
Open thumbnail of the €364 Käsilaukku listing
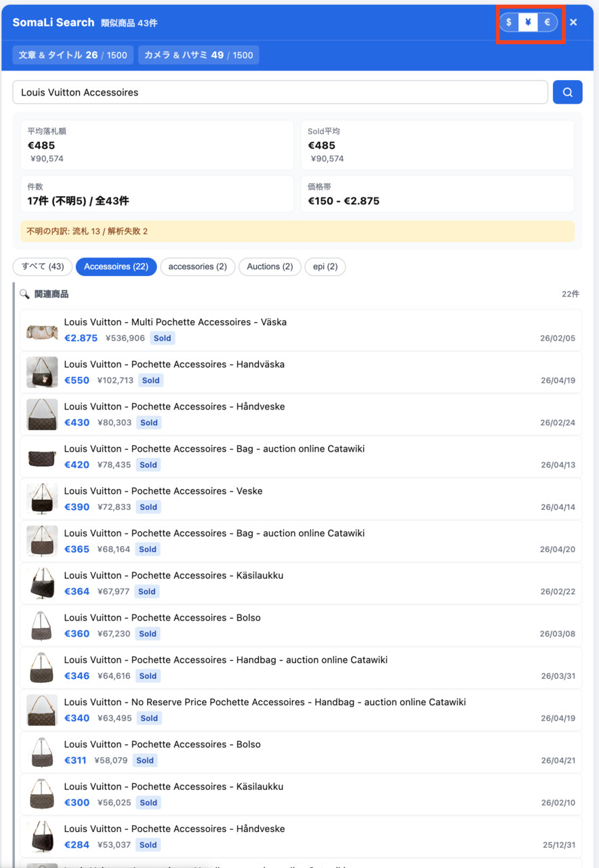[42, 583]
